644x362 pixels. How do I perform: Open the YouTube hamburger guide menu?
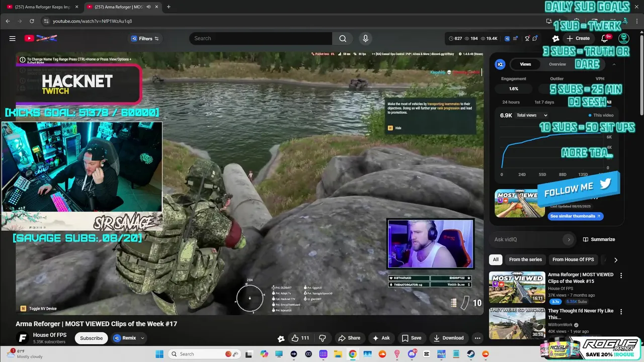(12, 38)
